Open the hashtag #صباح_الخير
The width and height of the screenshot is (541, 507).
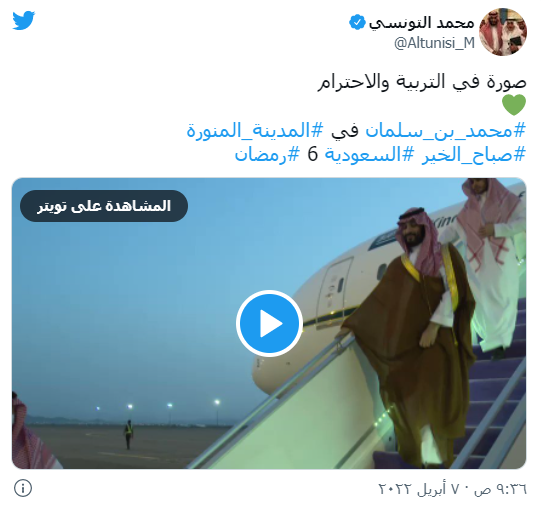pyautogui.click(x=474, y=154)
